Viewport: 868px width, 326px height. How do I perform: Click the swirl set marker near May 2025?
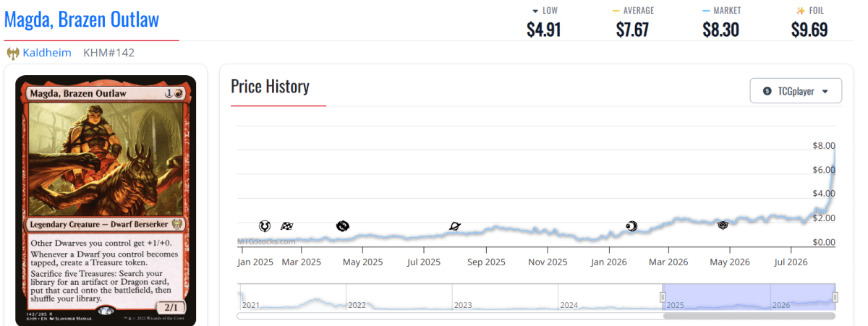click(343, 226)
